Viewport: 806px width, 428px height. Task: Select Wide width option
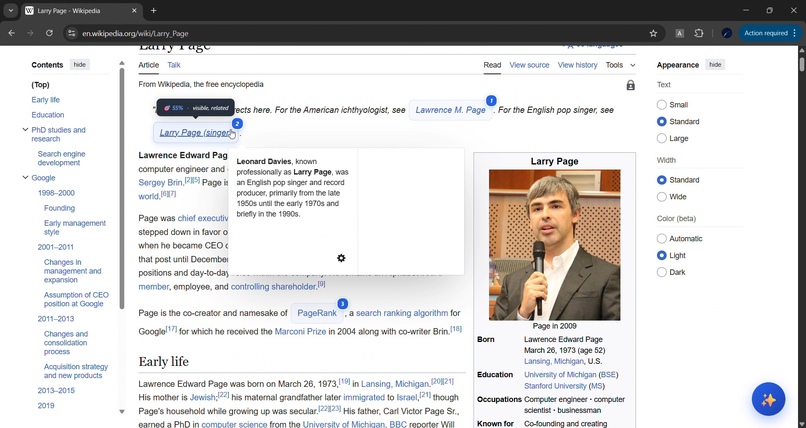[662, 197]
